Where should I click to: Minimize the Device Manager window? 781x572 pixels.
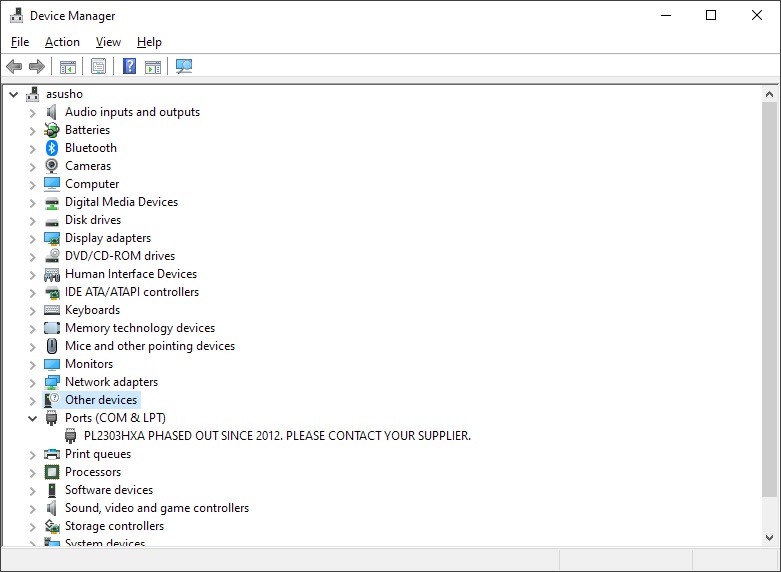tap(666, 15)
